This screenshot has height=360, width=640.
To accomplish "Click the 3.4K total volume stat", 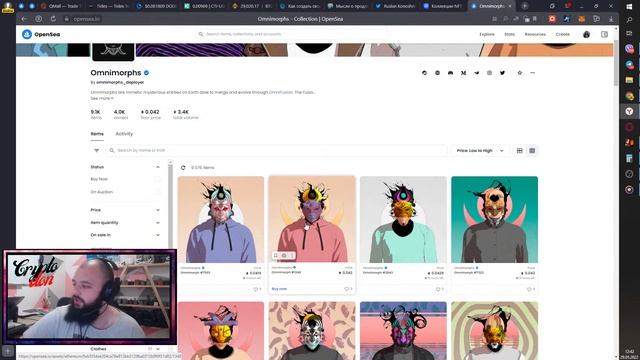I will point(185,114).
